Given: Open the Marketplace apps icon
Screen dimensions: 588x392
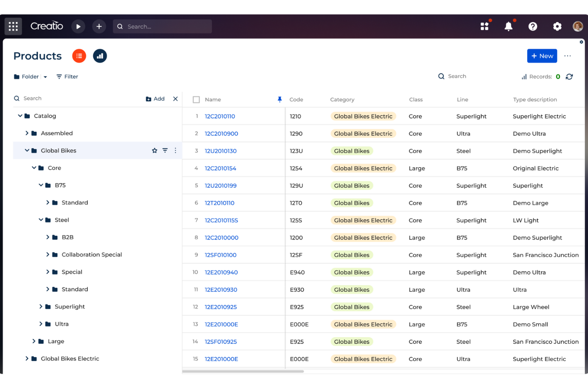Looking at the screenshot, I should [485, 26].
